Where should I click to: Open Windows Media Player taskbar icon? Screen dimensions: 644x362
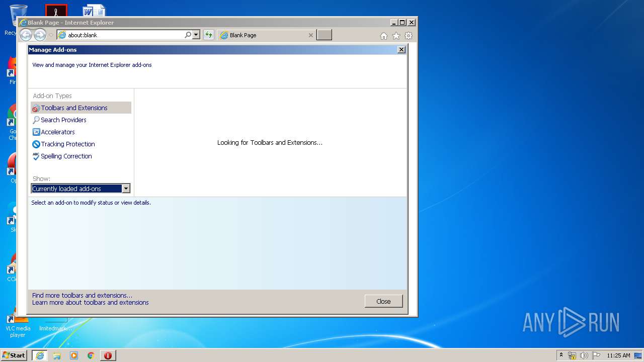point(74,355)
